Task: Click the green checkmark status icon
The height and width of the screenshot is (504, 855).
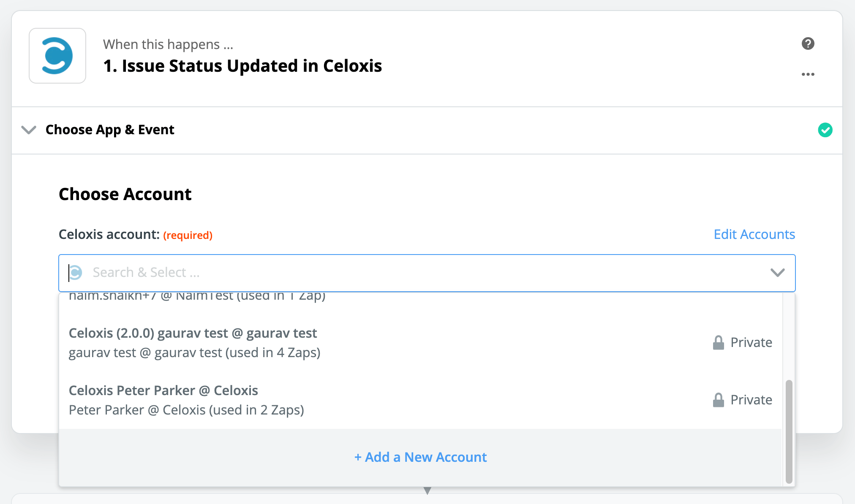Action: pos(825,130)
